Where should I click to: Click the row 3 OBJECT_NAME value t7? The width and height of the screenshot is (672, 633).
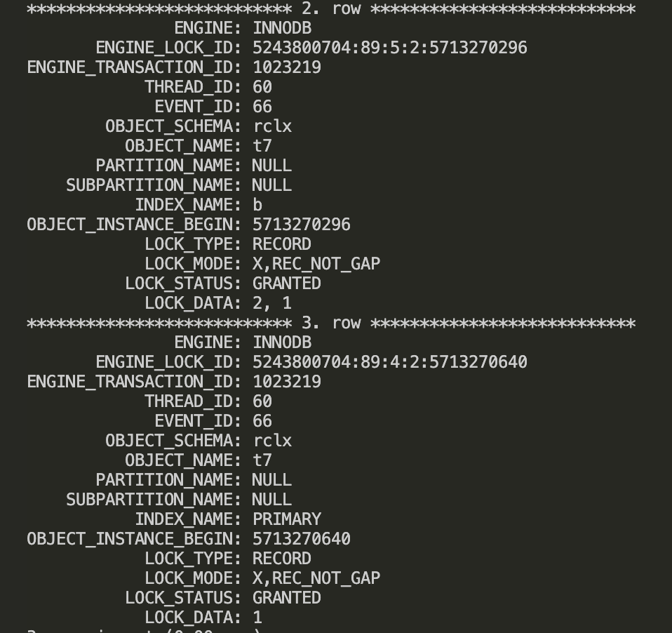click(x=262, y=460)
